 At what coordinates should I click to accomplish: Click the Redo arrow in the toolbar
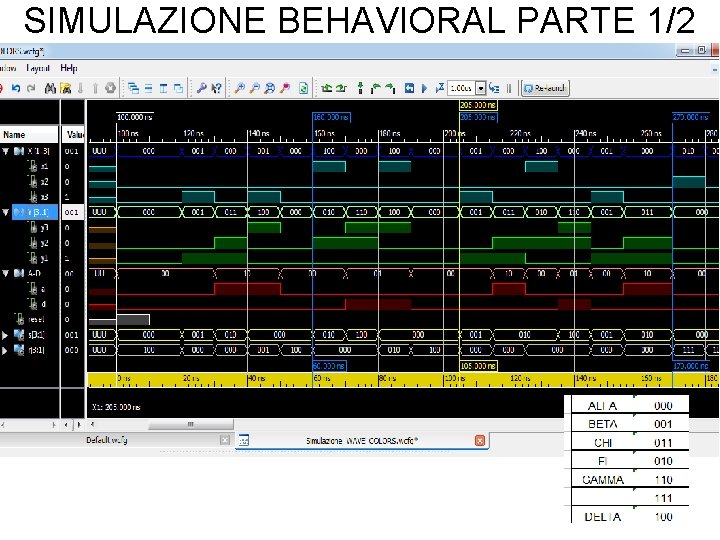[x=31, y=88]
